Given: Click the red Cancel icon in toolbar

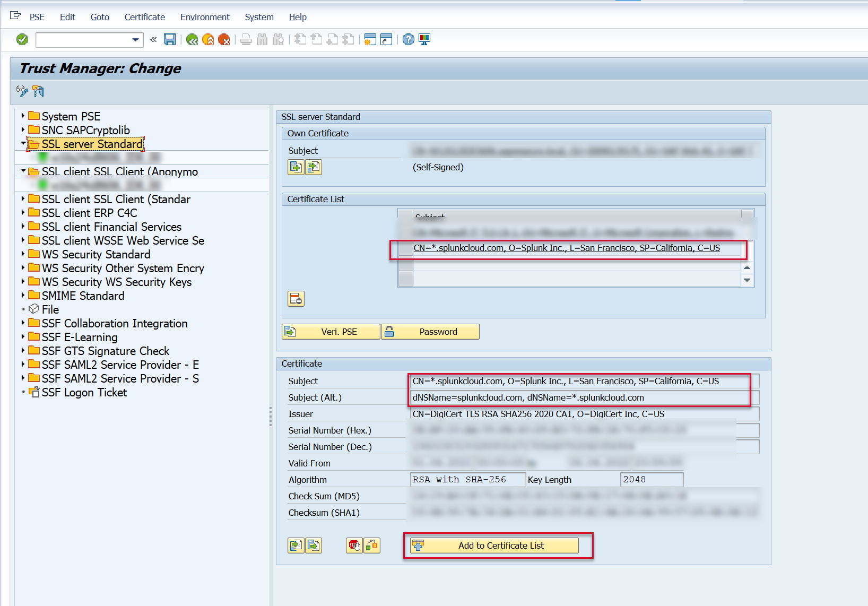Looking at the screenshot, I should 224,39.
